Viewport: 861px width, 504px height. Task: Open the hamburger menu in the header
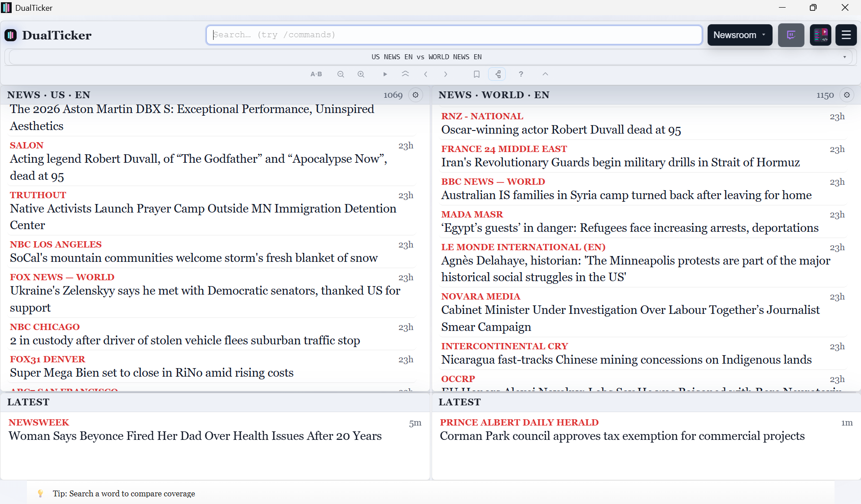pyautogui.click(x=846, y=35)
